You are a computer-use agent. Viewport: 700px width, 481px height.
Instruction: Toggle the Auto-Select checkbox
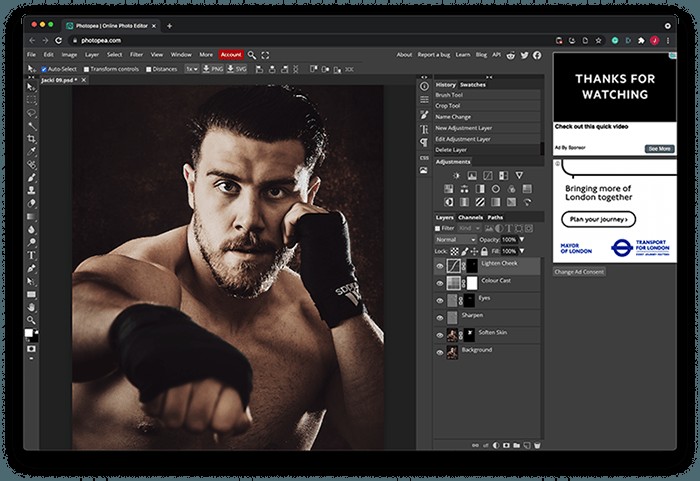44,69
